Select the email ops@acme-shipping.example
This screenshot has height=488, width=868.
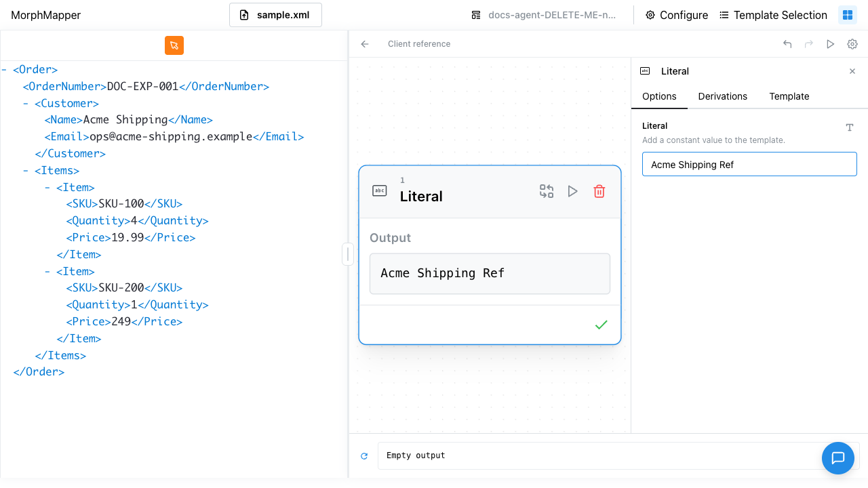pos(171,136)
